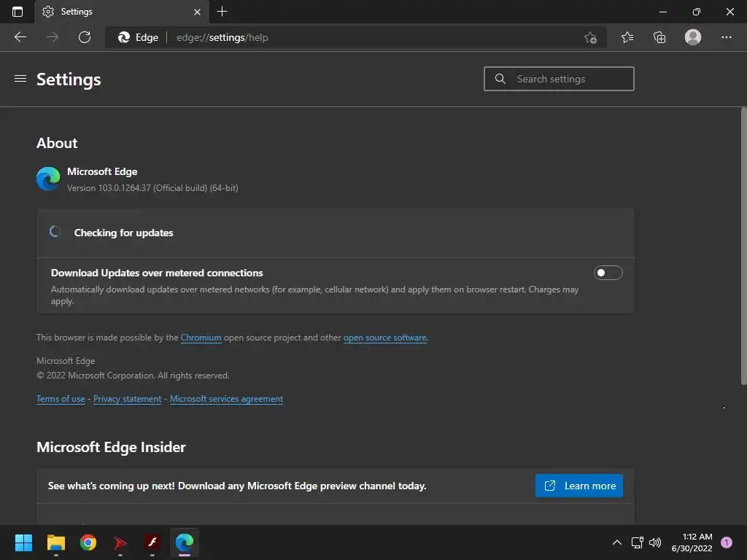
Task: Click the version 103.0.1264.37 text
Action: 152,188
